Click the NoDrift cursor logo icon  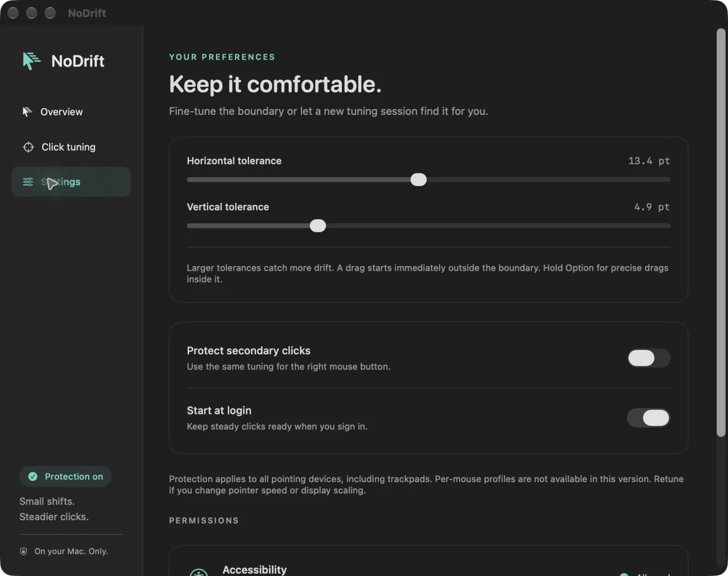click(x=31, y=60)
